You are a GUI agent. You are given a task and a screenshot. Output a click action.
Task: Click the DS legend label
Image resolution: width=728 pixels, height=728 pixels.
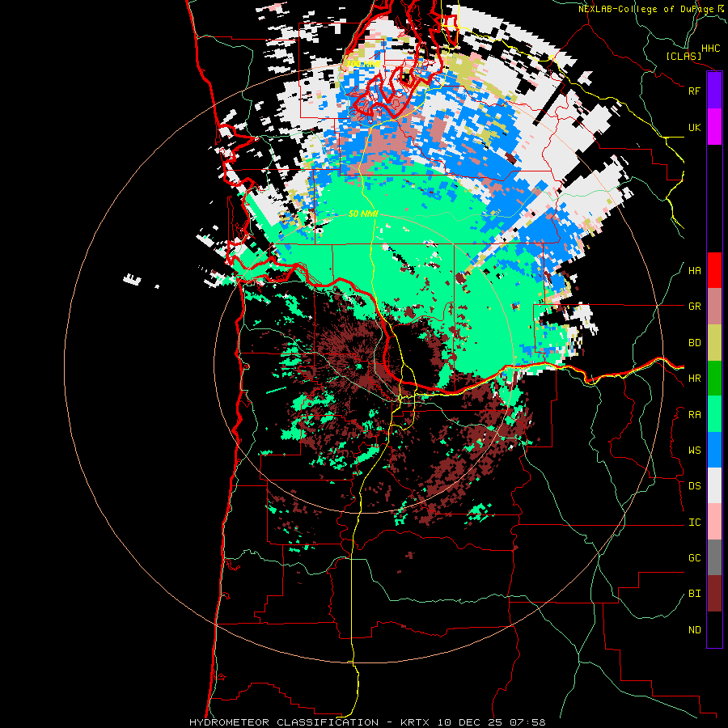[x=694, y=486]
